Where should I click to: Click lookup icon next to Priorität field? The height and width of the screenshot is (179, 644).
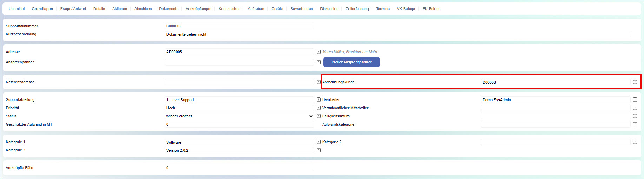tap(318, 108)
